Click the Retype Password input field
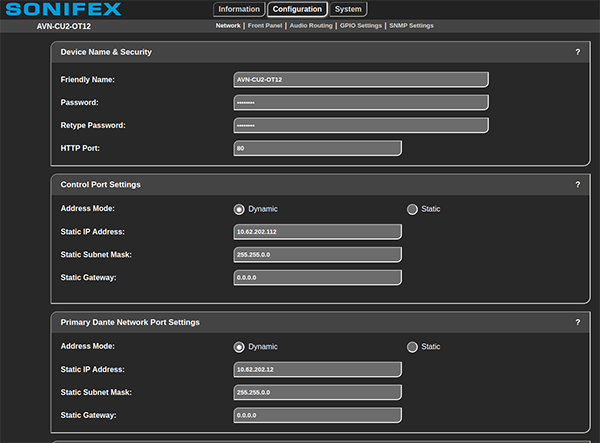The height and width of the screenshot is (443, 600). [361, 125]
